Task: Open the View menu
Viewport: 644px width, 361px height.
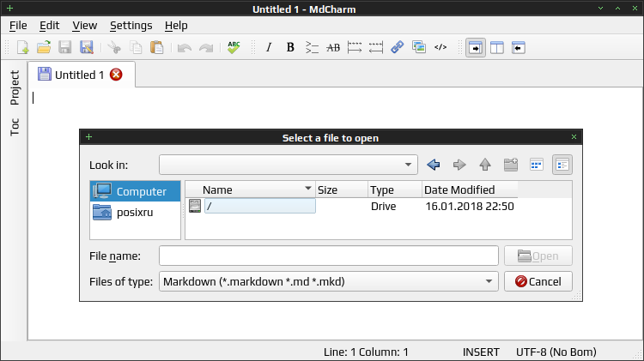Action: 85,26
